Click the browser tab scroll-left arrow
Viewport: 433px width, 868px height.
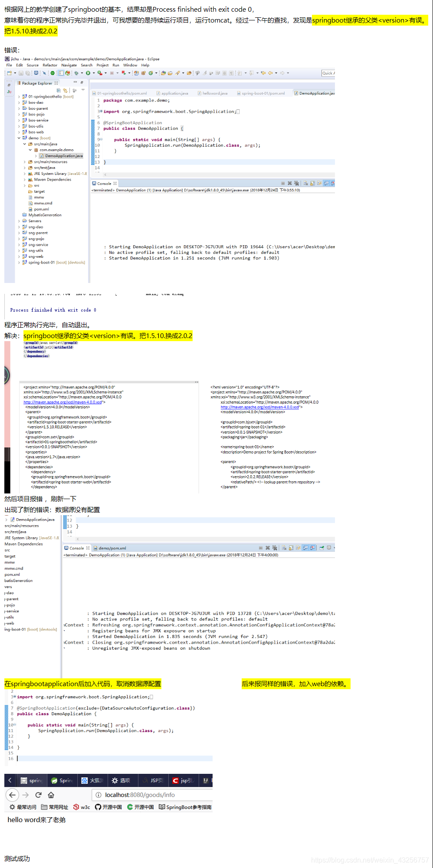[10, 780]
